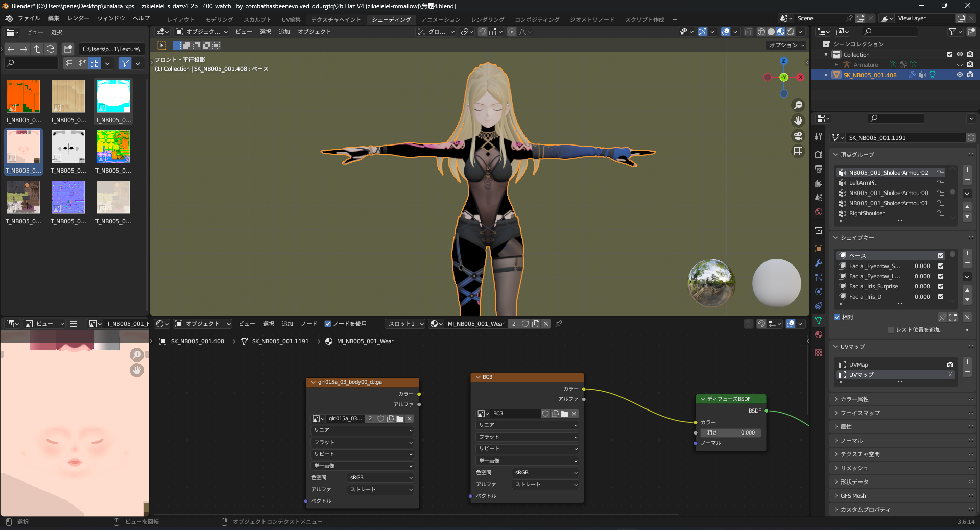Click the Facial_Eyebrow_L shape key value
The image size is (980, 530).
click(x=922, y=276)
